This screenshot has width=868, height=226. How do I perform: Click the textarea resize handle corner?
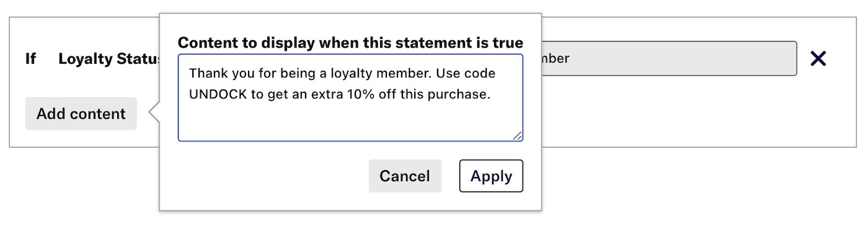pyautogui.click(x=518, y=136)
